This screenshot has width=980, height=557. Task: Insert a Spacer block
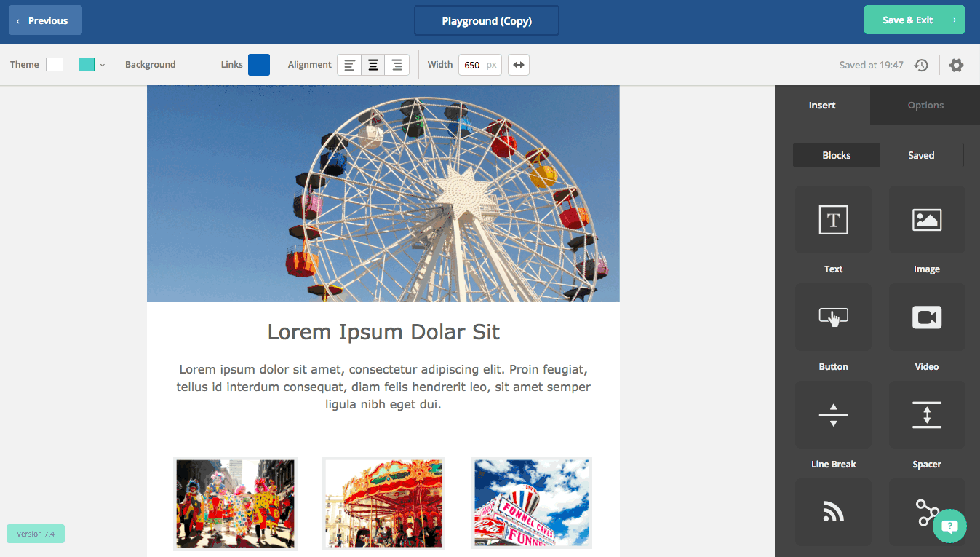tap(926, 415)
